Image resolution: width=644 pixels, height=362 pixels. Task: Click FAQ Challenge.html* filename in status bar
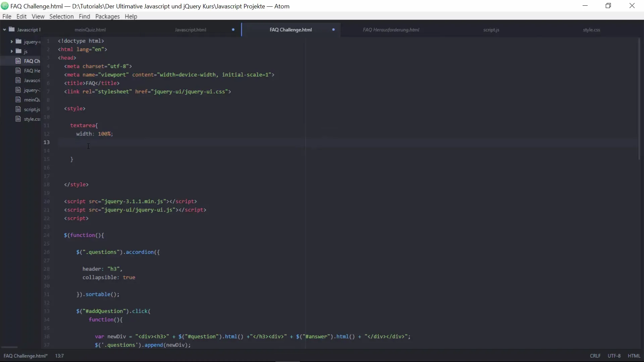(x=25, y=356)
